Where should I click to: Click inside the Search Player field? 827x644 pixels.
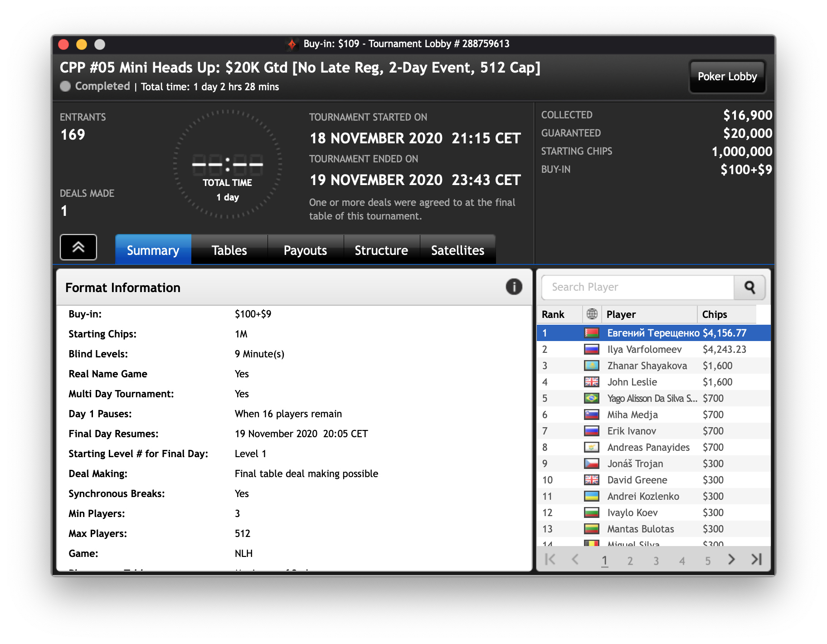pos(637,288)
